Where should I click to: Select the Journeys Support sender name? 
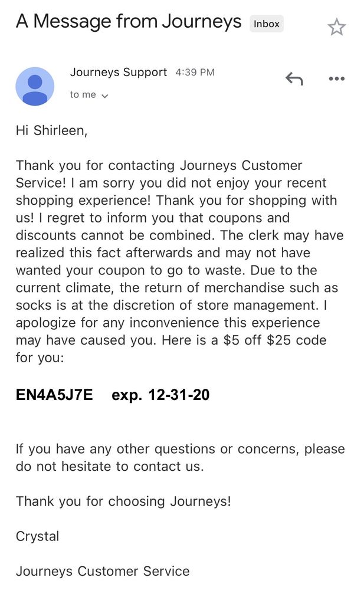click(x=118, y=73)
